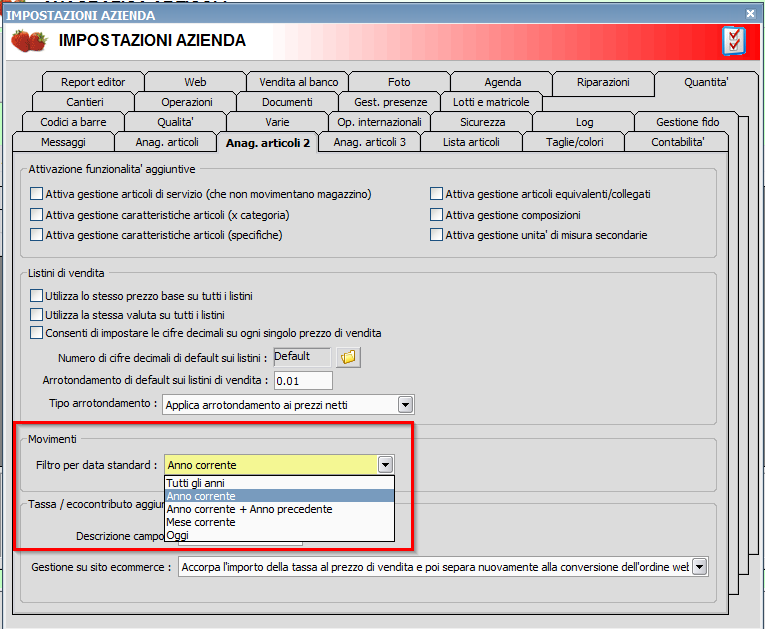
Task: Toggle cifre decimali su ogni singolo prezzo
Action: tap(37, 333)
